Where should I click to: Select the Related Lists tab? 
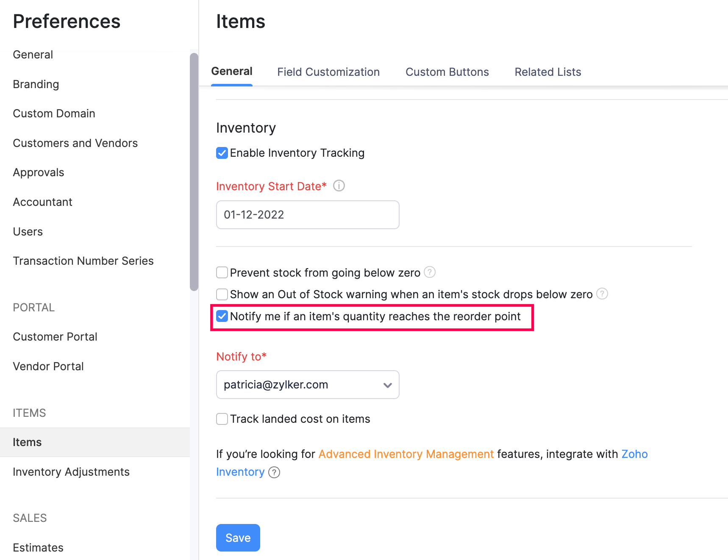[547, 72]
